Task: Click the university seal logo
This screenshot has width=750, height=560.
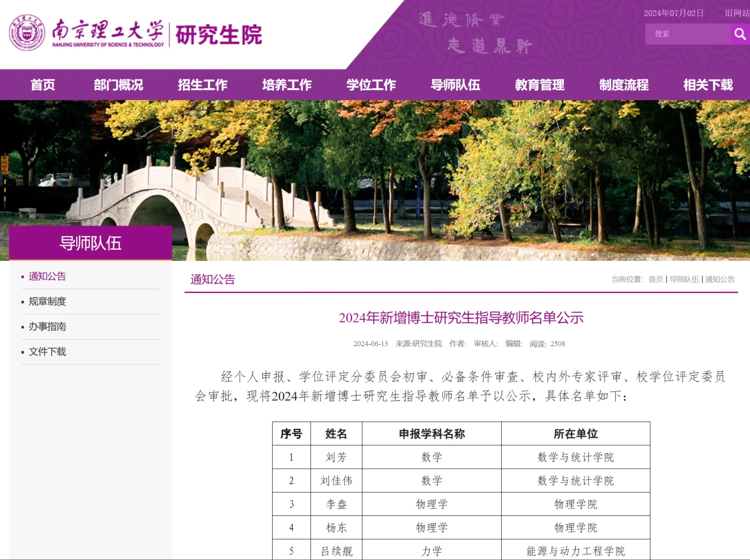Action: pyautogui.click(x=27, y=33)
